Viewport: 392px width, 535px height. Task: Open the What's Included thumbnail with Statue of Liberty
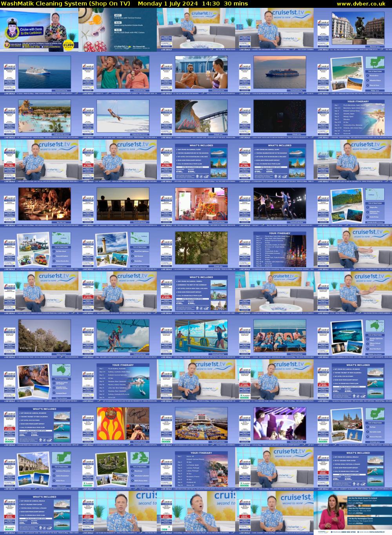pyautogui.click(x=196, y=293)
